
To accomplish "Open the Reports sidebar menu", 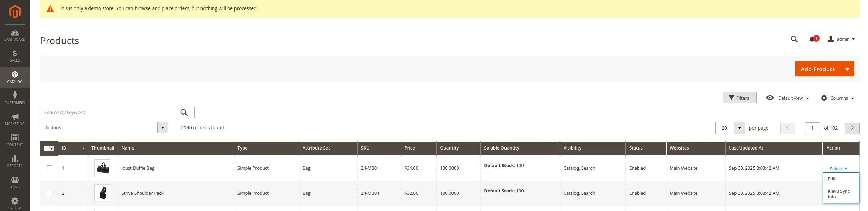I will pyautogui.click(x=15, y=161).
